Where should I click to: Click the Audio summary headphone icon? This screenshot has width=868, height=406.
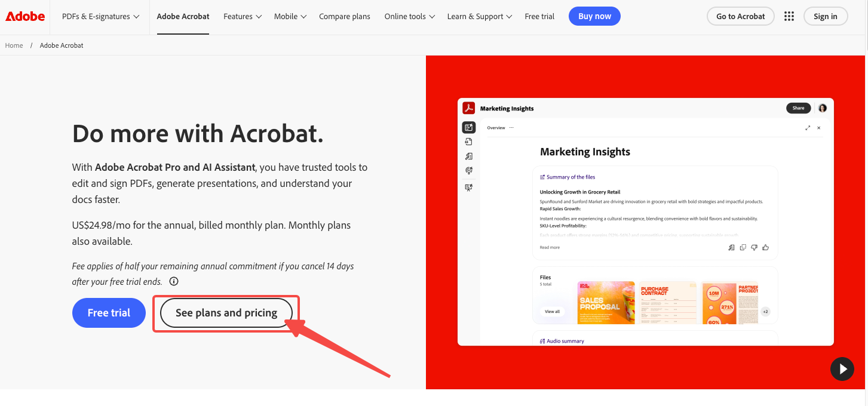(542, 342)
